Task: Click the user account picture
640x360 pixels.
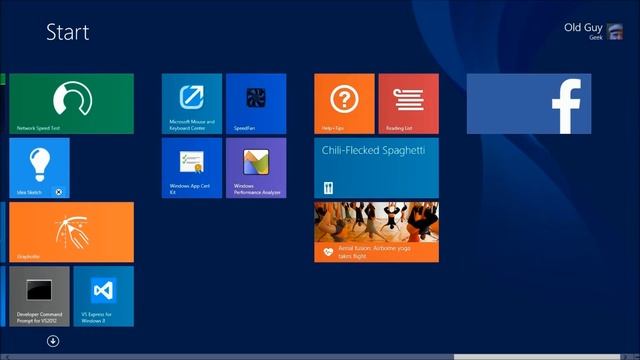Action: (x=615, y=31)
